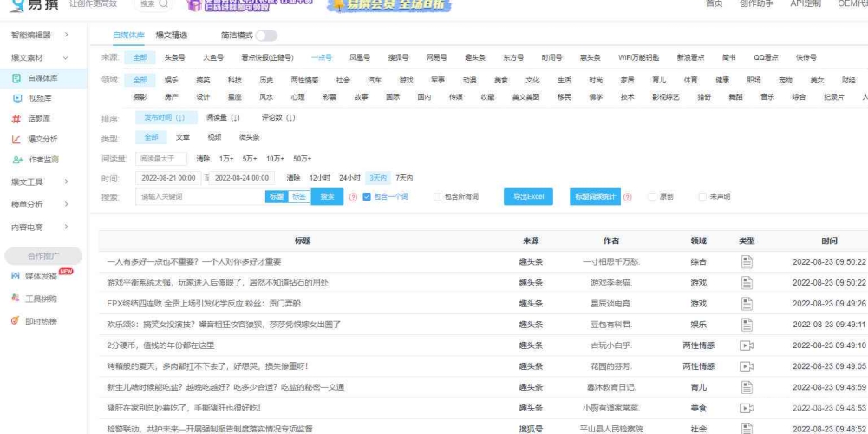Open 话题库 hashtag icon in sidebar
The width and height of the screenshot is (868, 434).
[x=16, y=119]
